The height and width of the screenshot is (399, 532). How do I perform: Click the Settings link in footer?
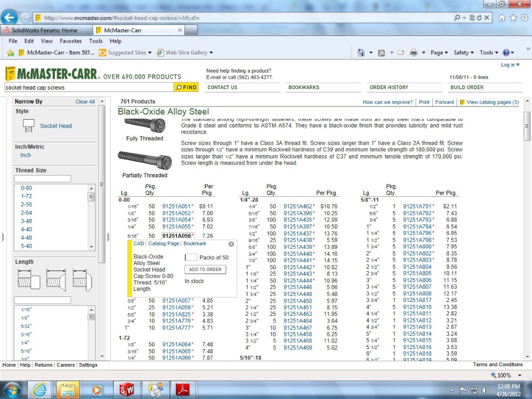pos(88,365)
